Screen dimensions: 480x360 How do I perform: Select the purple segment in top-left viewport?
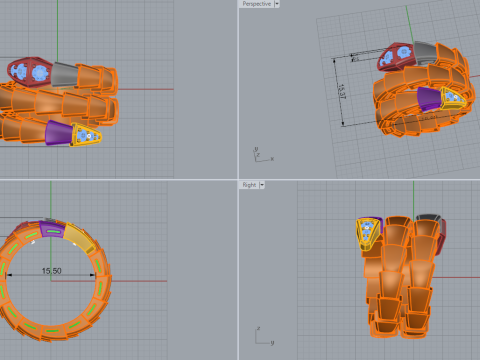click(x=59, y=133)
